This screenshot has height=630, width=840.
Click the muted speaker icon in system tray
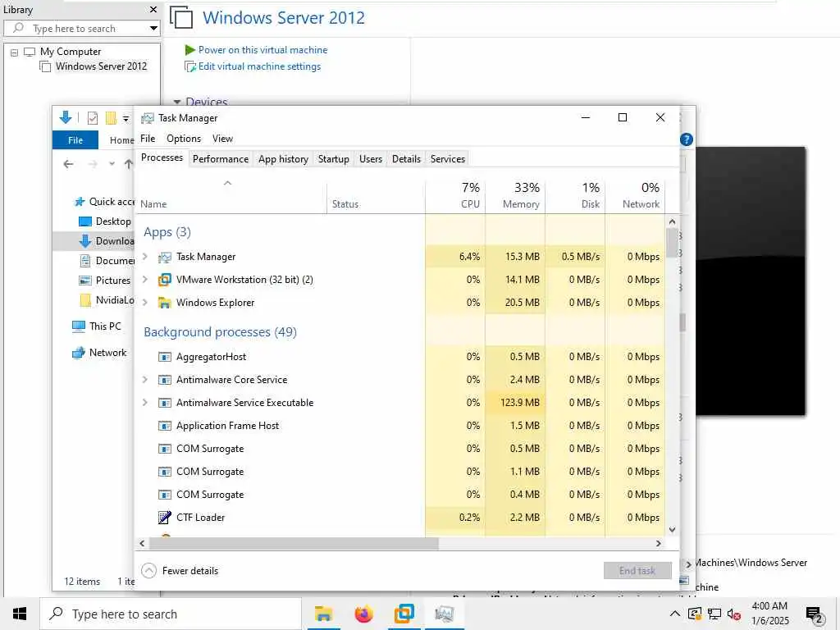733,614
